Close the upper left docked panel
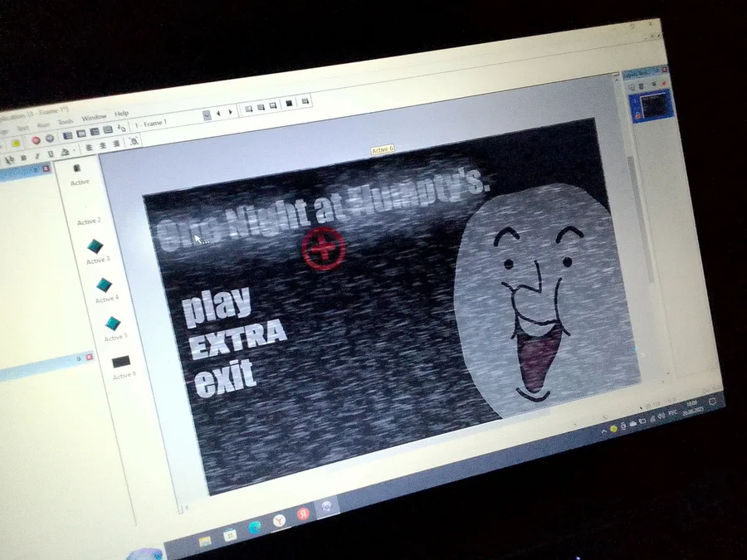 (46, 168)
